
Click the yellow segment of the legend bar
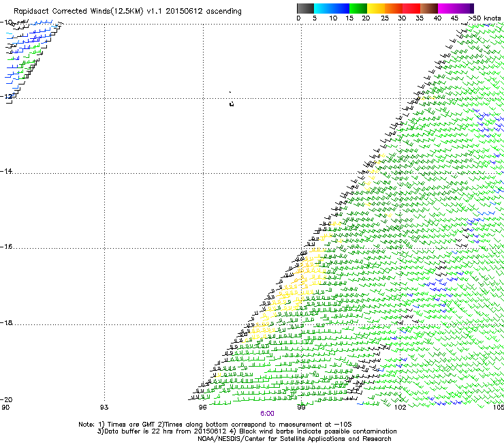[376, 8]
